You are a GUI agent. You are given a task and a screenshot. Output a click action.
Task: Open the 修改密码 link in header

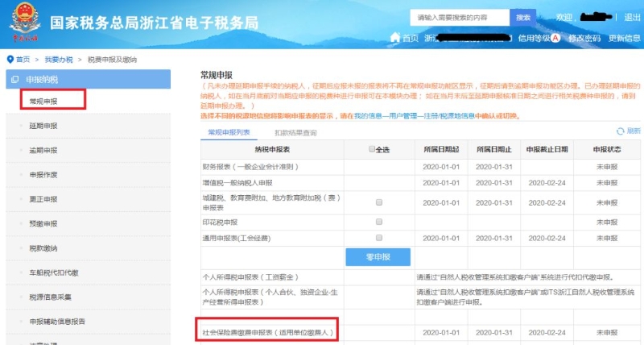pos(584,38)
